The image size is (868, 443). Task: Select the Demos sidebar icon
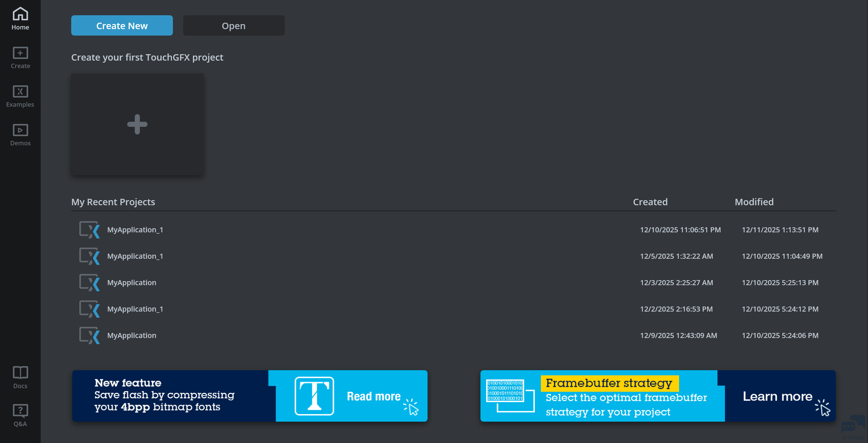(20, 130)
